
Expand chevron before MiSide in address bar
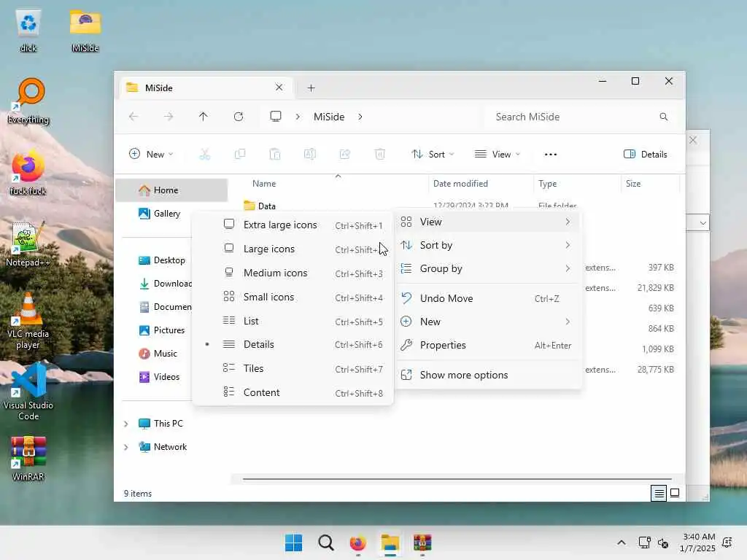pyautogui.click(x=298, y=117)
